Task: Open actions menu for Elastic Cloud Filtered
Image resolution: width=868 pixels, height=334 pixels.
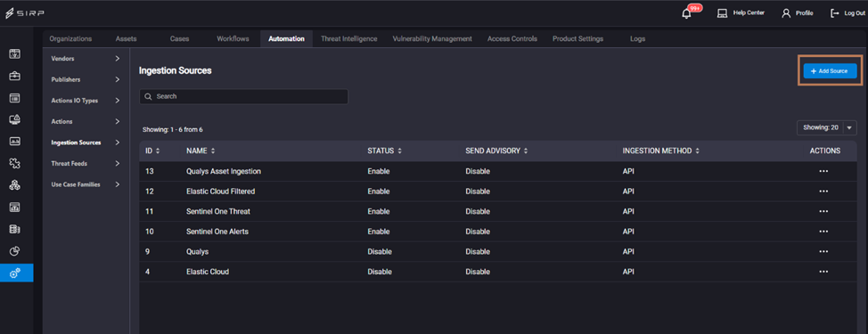Action: (x=823, y=191)
